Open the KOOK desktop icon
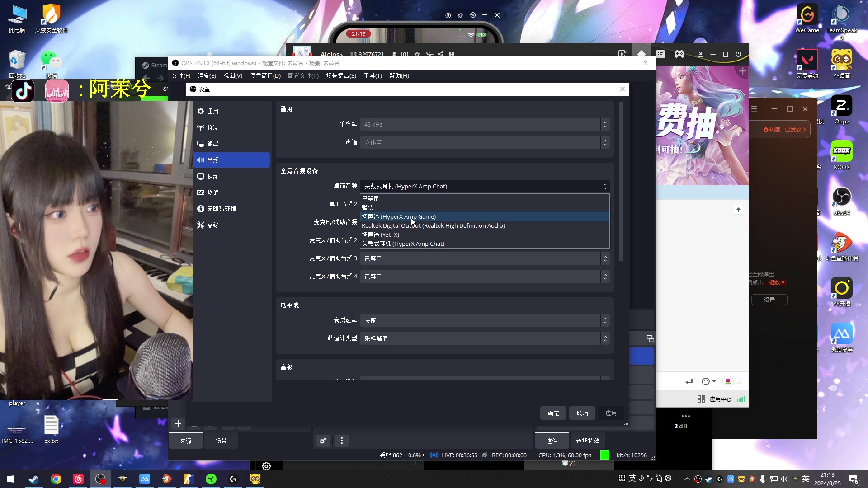 pos(841,155)
